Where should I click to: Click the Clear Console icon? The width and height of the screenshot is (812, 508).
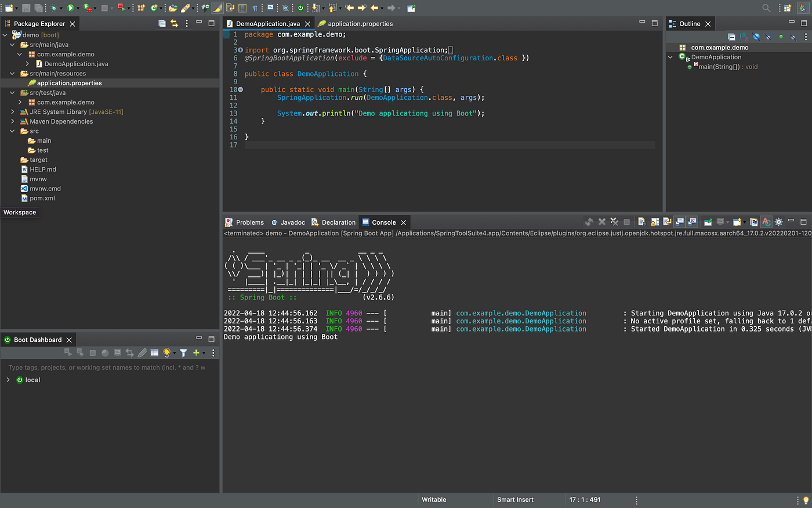point(641,222)
